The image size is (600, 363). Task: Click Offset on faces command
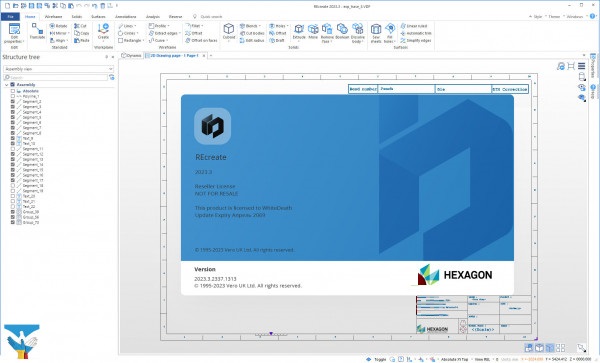tap(201, 40)
